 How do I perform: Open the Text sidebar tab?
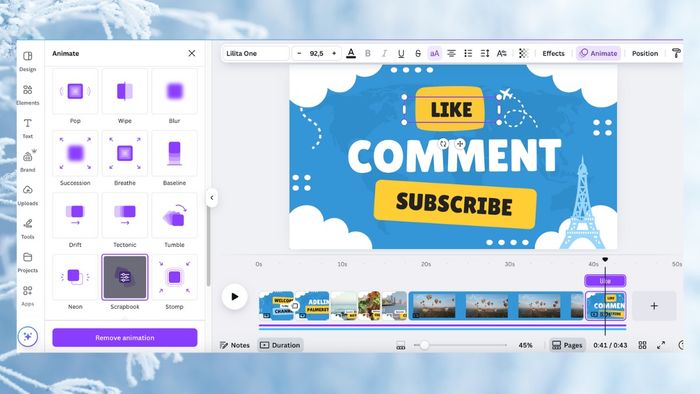coord(28,128)
